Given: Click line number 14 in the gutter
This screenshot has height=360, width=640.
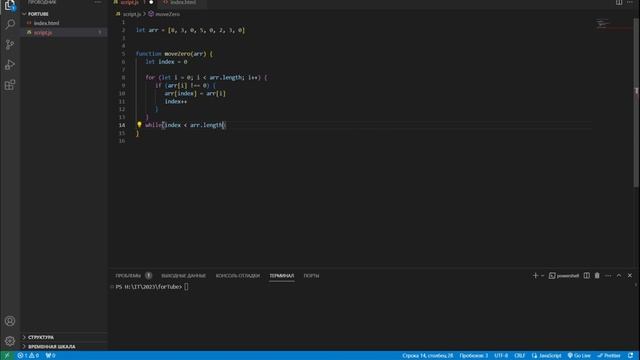Looking at the screenshot, I should [122, 125].
